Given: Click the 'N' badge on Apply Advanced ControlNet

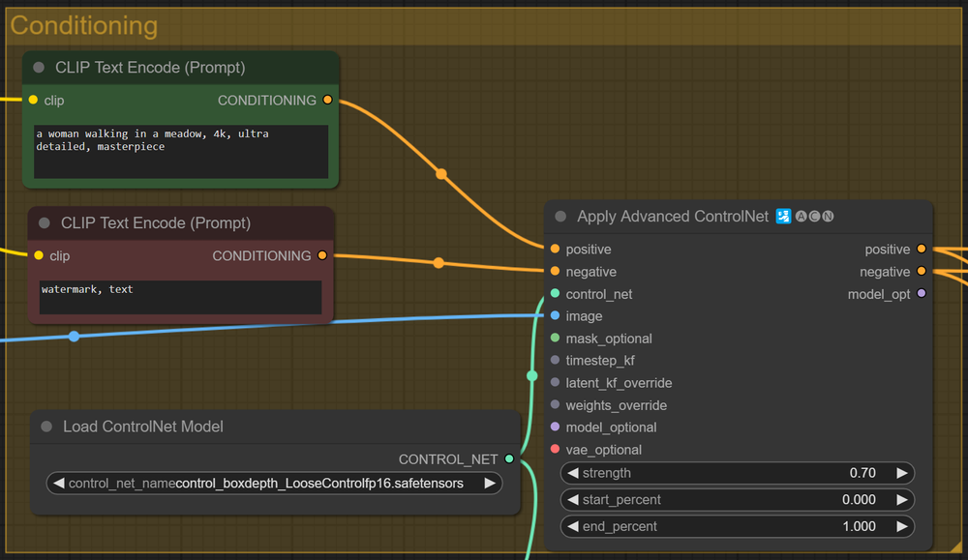Looking at the screenshot, I should click(x=828, y=216).
